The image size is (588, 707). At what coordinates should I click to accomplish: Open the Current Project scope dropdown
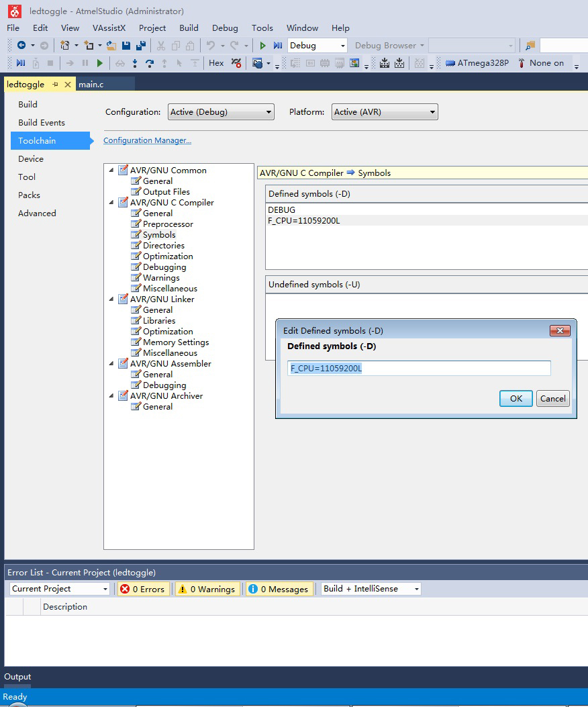pos(60,589)
